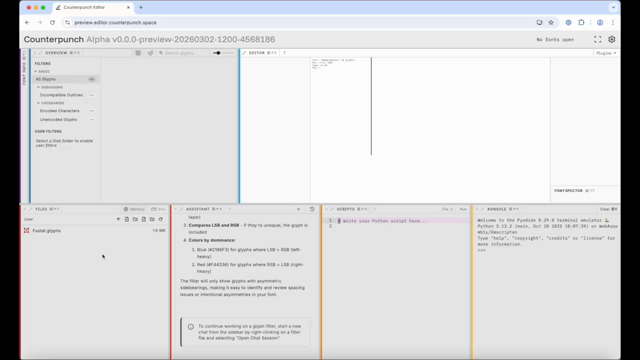Image resolution: width=640 pixels, height=360 pixels.
Task: Click the Konsole panel expand arrow icon
Action: pos(482,209)
